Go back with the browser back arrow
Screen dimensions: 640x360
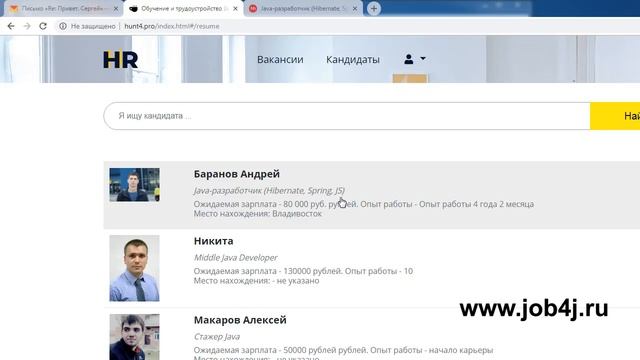click(x=11, y=26)
